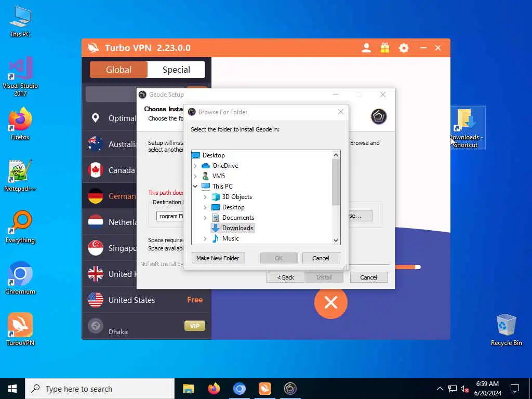Click the VIP badge next to Dhaka

coord(195,326)
